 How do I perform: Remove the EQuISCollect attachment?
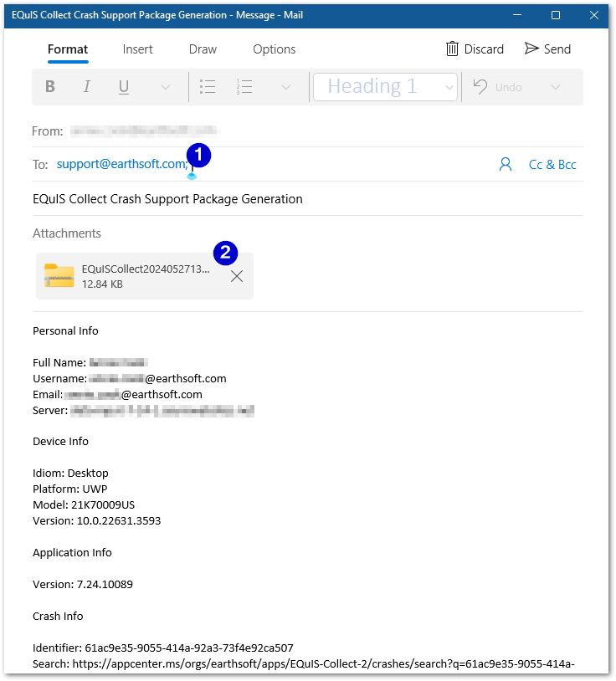(x=237, y=277)
